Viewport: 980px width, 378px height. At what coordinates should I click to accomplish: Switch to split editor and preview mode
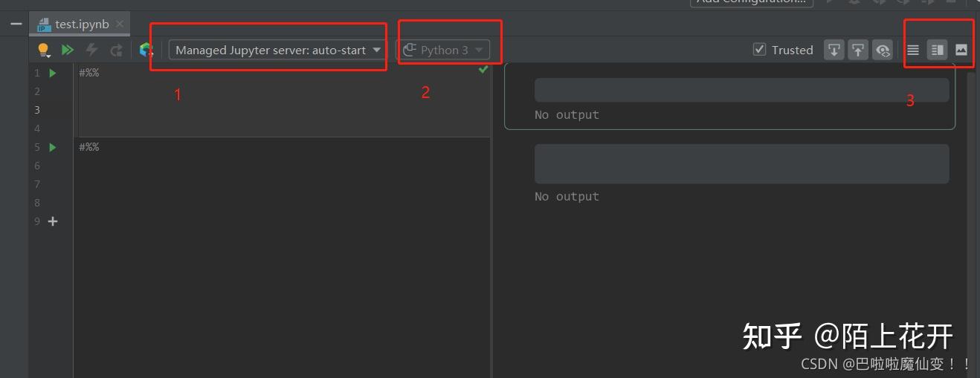(x=938, y=50)
